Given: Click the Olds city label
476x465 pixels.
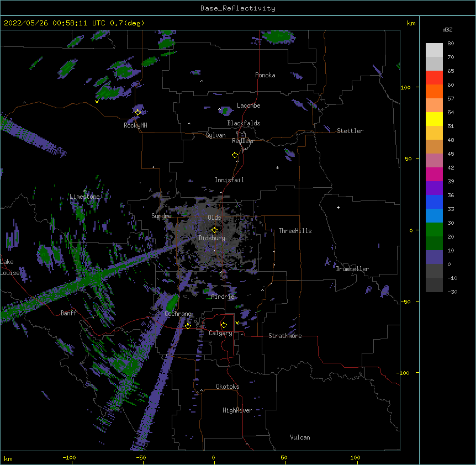Looking at the screenshot, I should [x=214, y=218].
